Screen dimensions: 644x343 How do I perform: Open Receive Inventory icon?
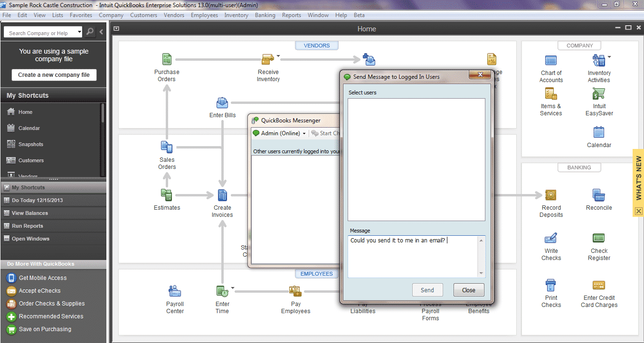268,60
